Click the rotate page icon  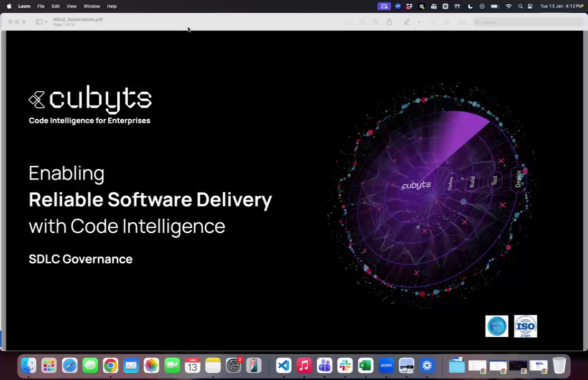(x=432, y=22)
